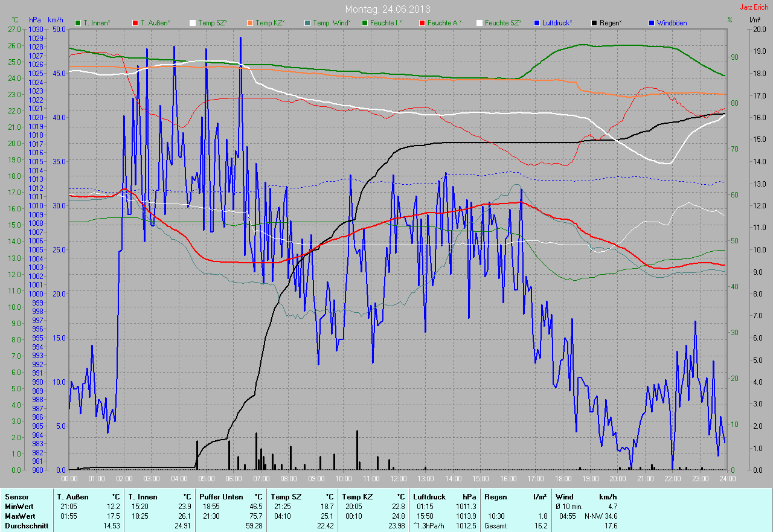Click the green T. Innen legend swatch

click(x=78, y=23)
